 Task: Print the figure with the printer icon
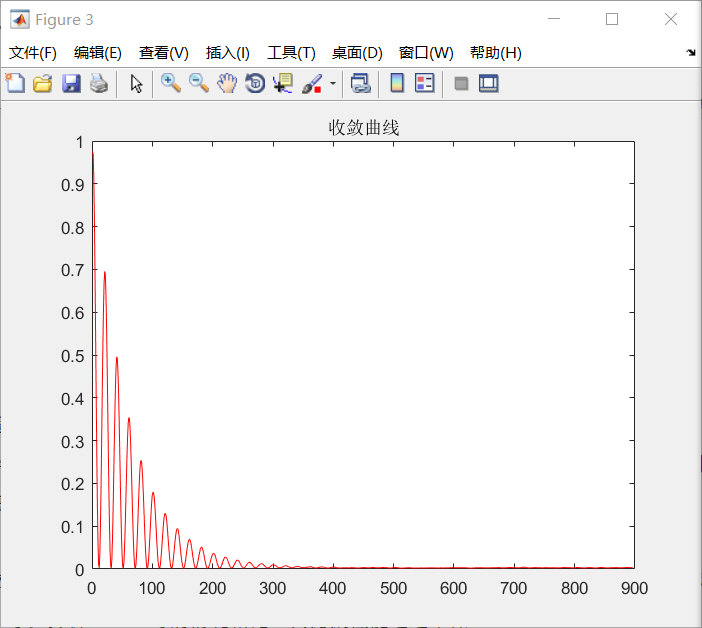click(x=99, y=83)
